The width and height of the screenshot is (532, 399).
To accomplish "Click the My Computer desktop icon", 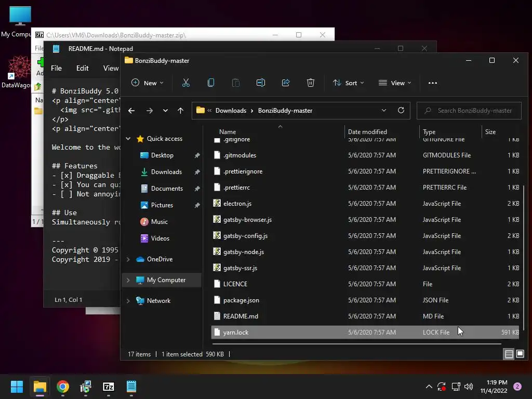I will coord(20,16).
